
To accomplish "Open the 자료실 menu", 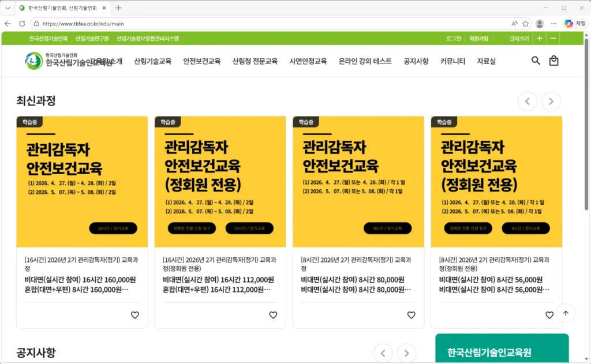I will pyautogui.click(x=486, y=61).
